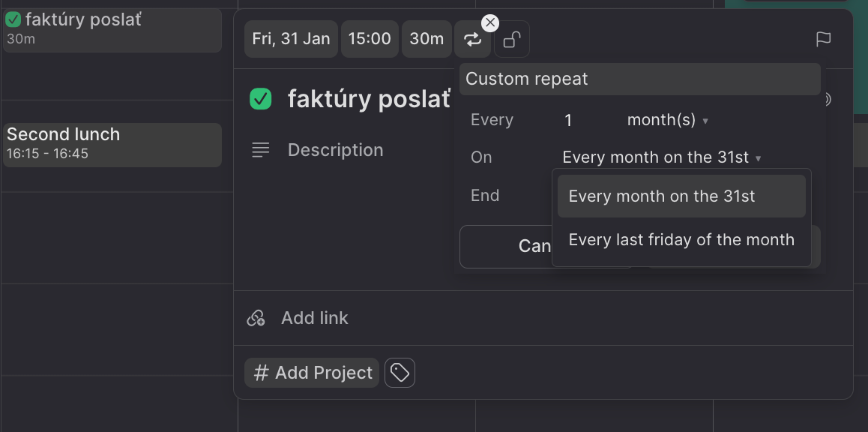The width and height of the screenshot is (868, 432).
Task: Toggle the unlock padlock icon
Action: (511, 39)
